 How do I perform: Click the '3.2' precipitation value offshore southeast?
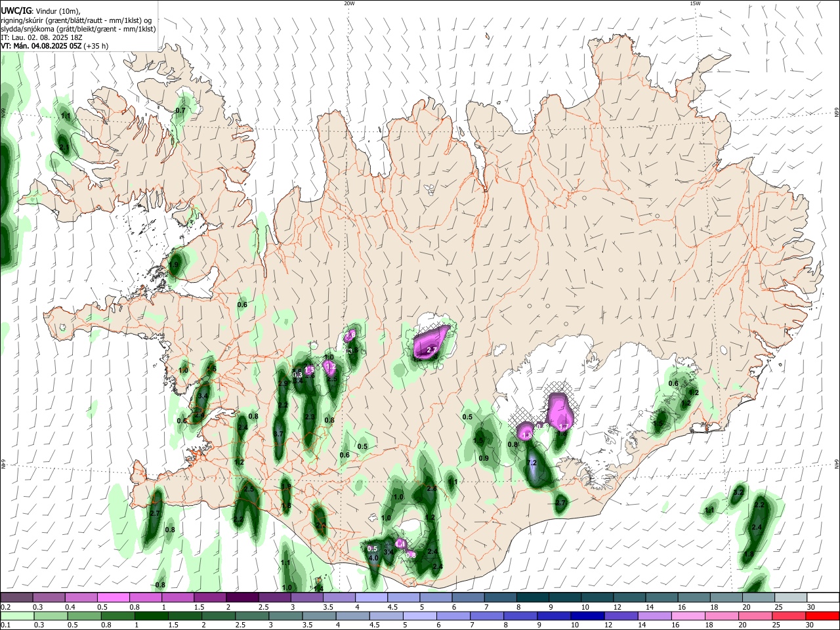coord(738,492)
